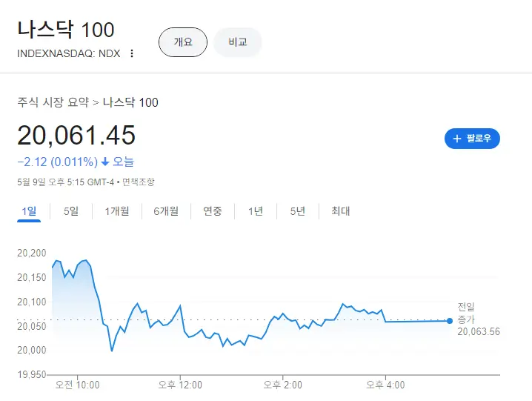Screen dimensions: 532x401
Task: Open the three-dot menu beside NDX
Action: (x=132, y=53)
